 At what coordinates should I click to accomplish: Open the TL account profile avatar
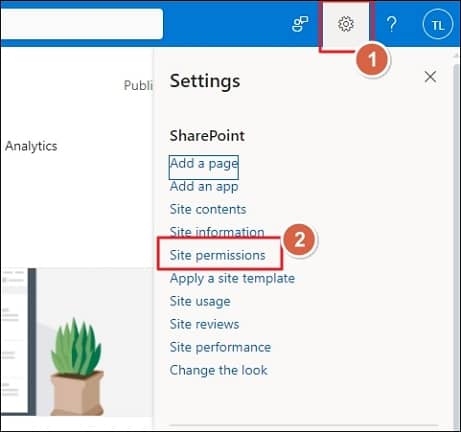(438, 25)
